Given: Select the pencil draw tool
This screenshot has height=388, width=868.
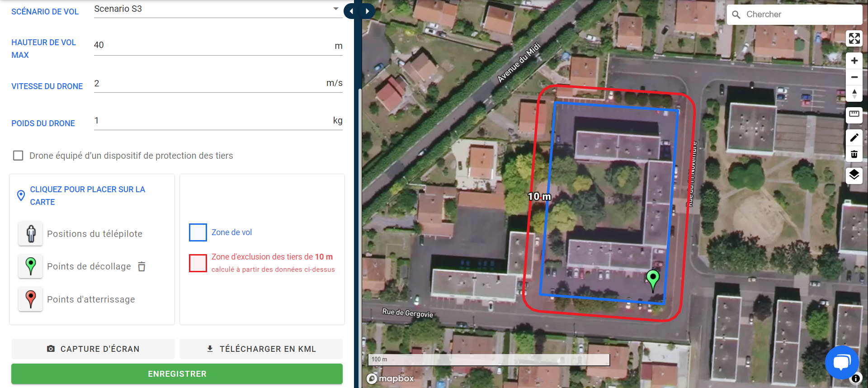Looking at the screenshot, I should click(854, 137).
